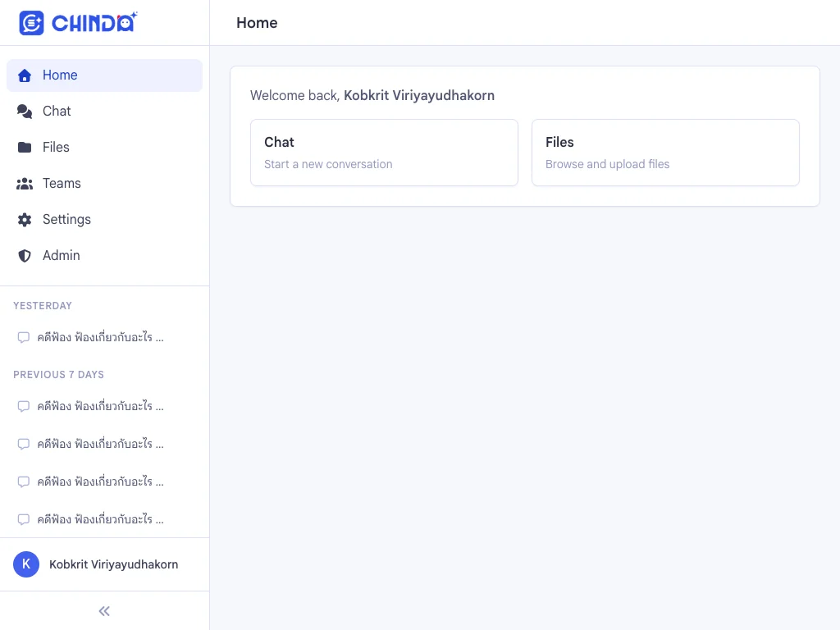
Task: Click the Chinda logo icon
Action: point(31,23)
